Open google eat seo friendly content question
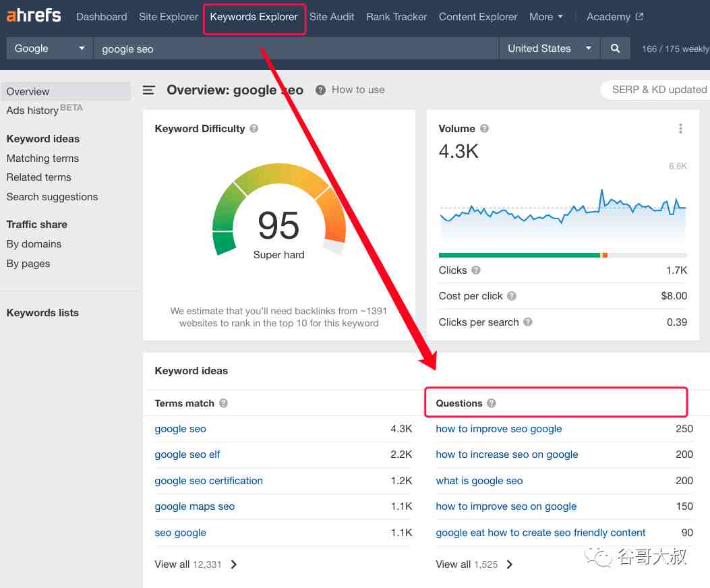Screen dimensions: 710x588 click(541, 533)
